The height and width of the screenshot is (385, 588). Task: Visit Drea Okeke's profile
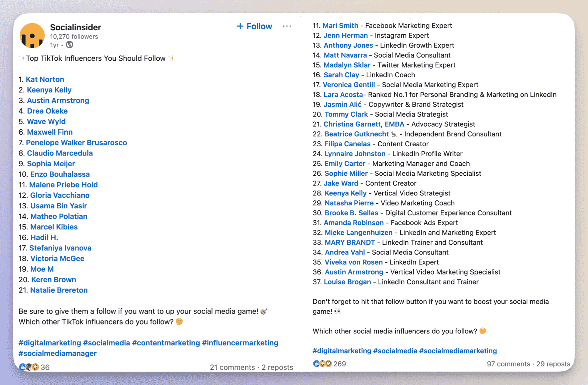[x=47, y=111]
